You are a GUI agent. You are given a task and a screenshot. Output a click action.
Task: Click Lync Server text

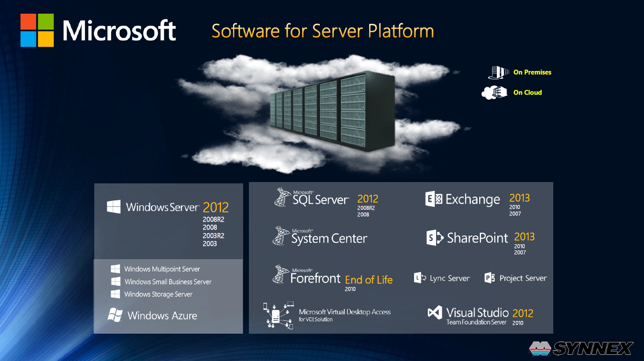450,278
